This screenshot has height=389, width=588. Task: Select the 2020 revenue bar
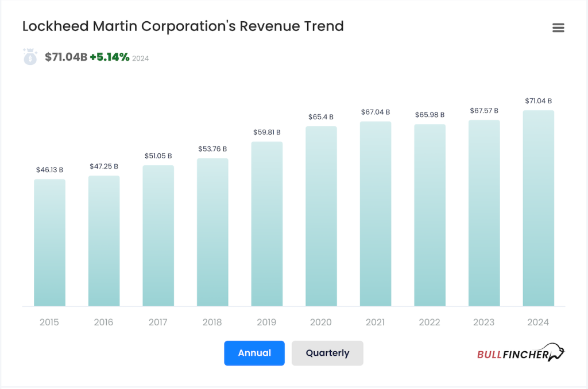(x=321, y=216)
